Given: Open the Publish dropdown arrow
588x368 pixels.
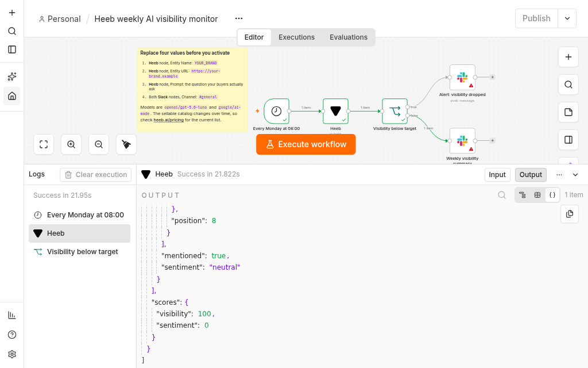Looking at the screenshot, I should 567,18.
